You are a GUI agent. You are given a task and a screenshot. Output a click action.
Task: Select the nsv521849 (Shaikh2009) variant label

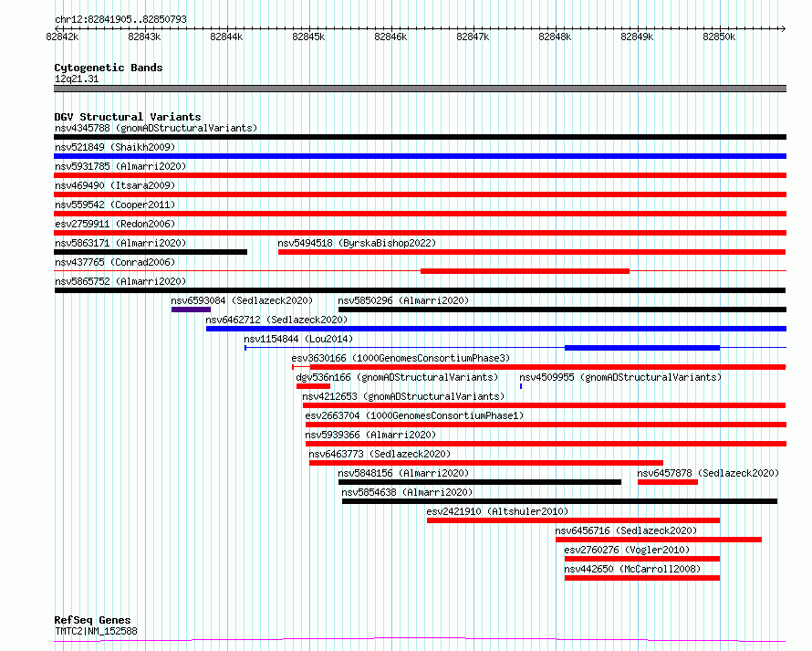[115, 147]
